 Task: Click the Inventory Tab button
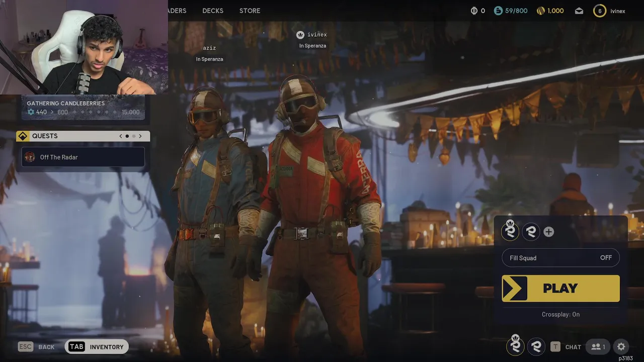(97, 347)
